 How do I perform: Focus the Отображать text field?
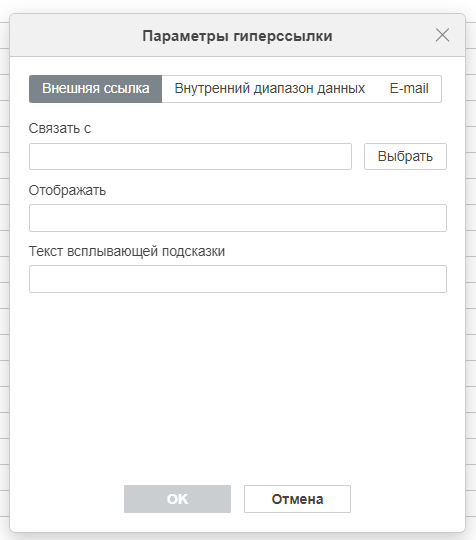pos(238,218)
